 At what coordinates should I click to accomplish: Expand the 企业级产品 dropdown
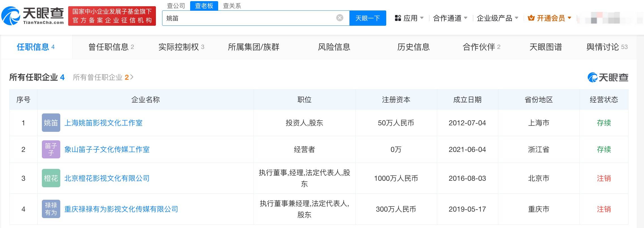(497, 18)
